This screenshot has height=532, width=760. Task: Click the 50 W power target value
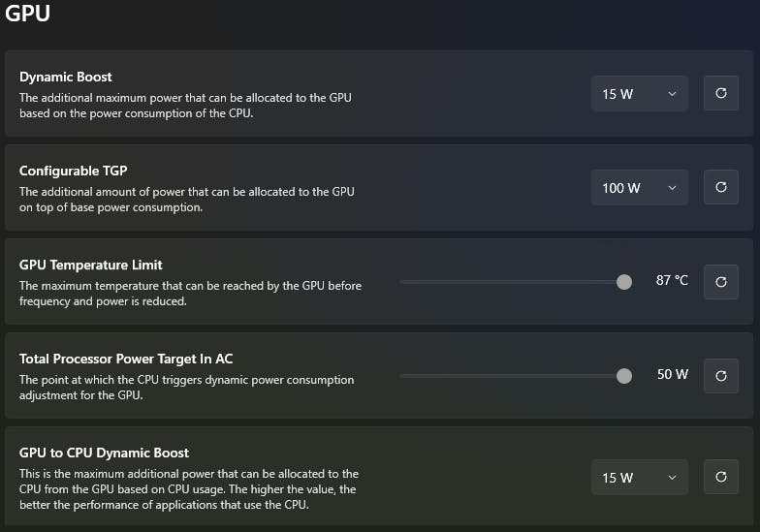pyautogui.click(x=672, y=375)
